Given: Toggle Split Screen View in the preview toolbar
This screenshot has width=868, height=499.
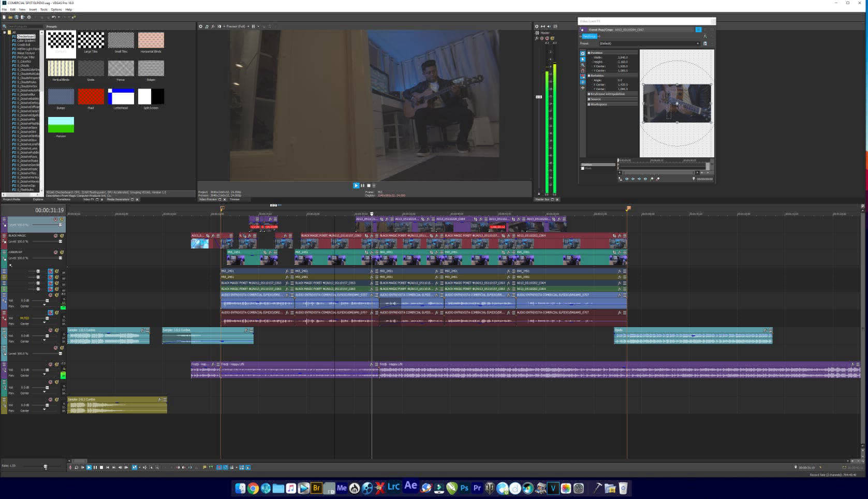Looking at the screenshot, I should pos(219,26).
